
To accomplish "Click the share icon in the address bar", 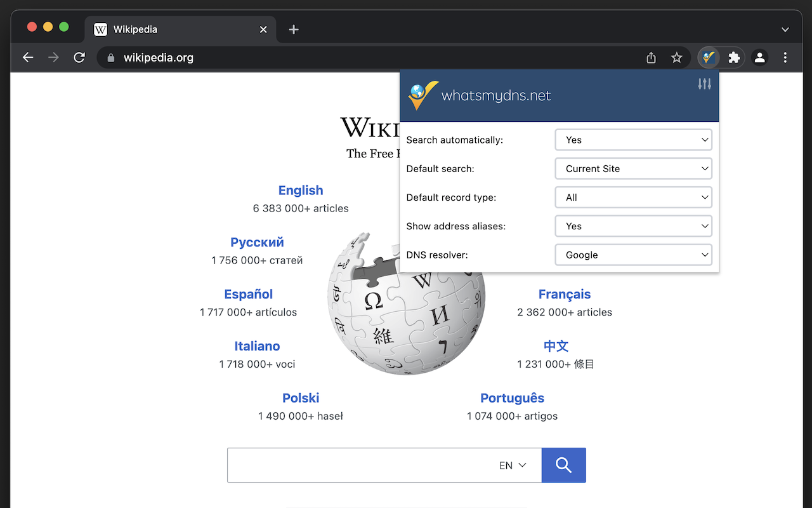I will (650, 57).
